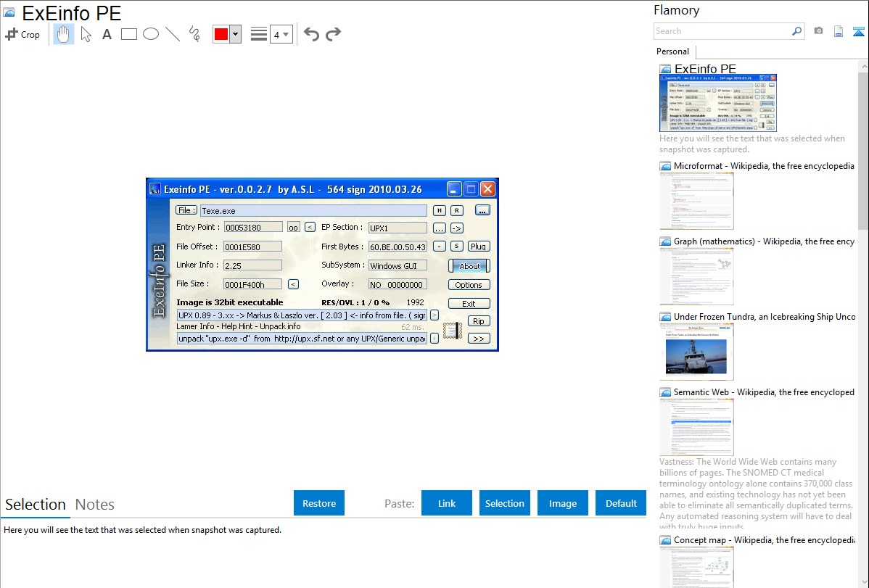Open the color picker dropdown arrow
Screen dimensions: 869x588
point(235,34)
